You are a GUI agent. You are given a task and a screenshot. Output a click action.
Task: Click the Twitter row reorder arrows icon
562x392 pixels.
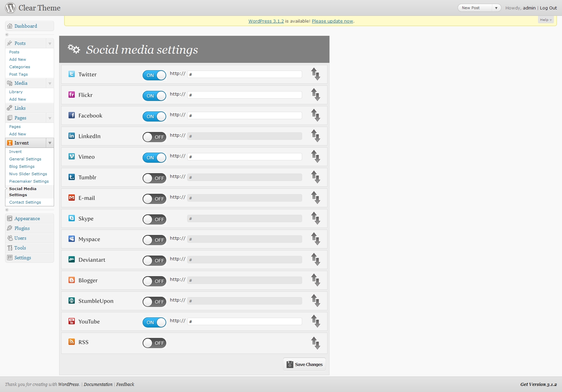click(x=315, y=74)
